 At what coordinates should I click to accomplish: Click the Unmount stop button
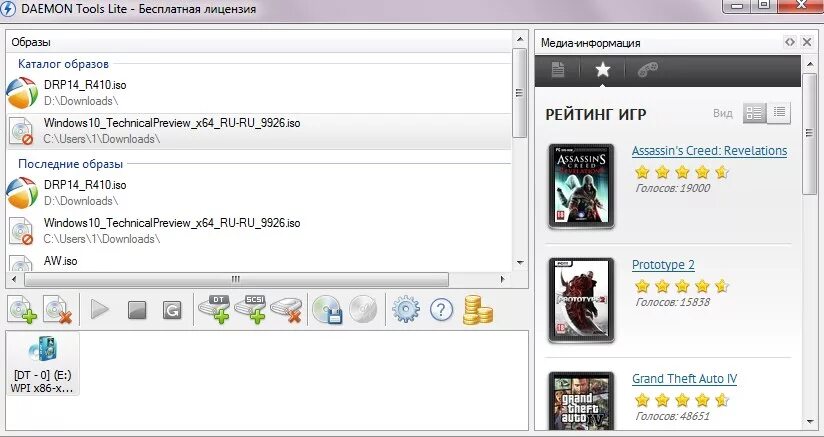137,310
